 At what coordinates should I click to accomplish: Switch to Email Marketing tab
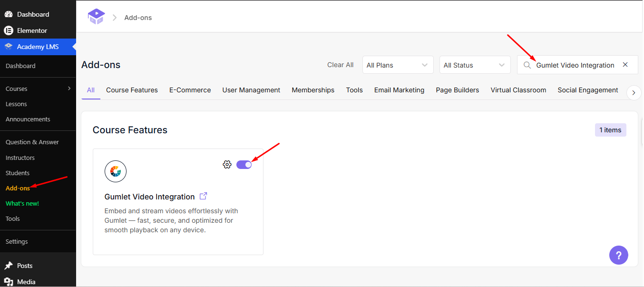pyautogui.click(x=399, y=90)
